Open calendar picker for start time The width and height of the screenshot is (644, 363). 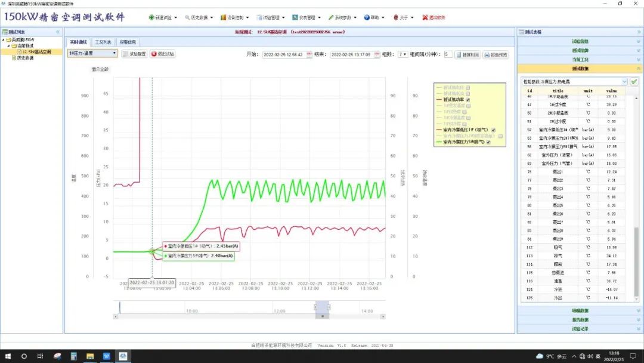pos(309,55)
